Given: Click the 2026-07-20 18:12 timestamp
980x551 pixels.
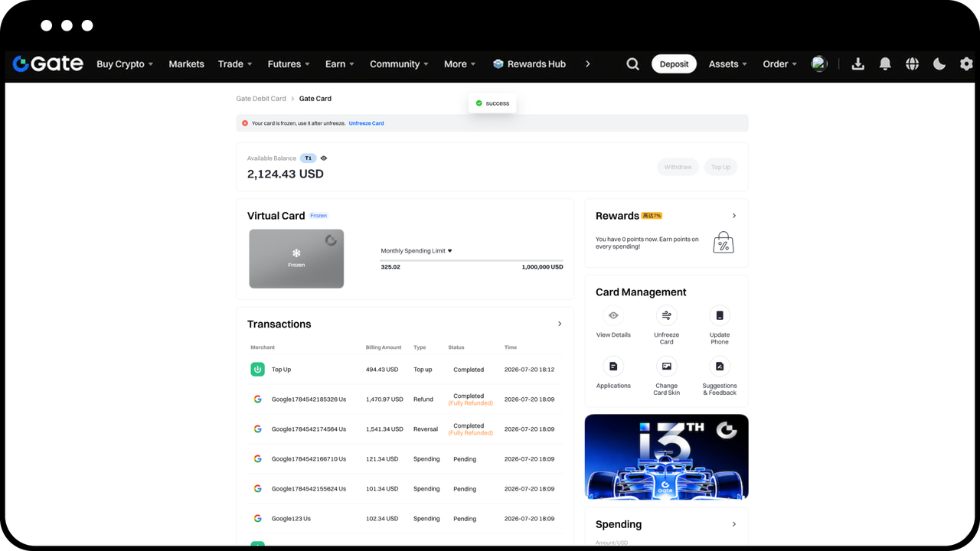Looking at the screenshot, I should [529, 370].
